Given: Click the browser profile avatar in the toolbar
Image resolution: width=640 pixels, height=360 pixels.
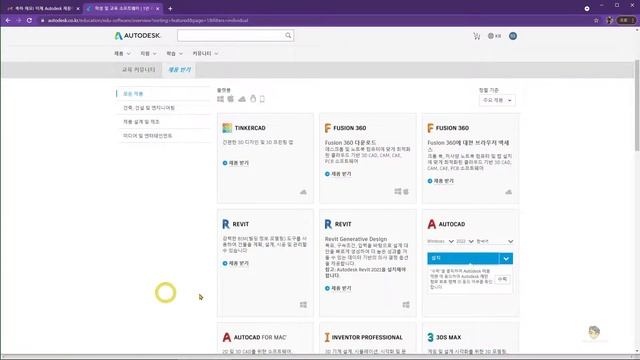Looking at the screenshot, I should pos(609,20).
